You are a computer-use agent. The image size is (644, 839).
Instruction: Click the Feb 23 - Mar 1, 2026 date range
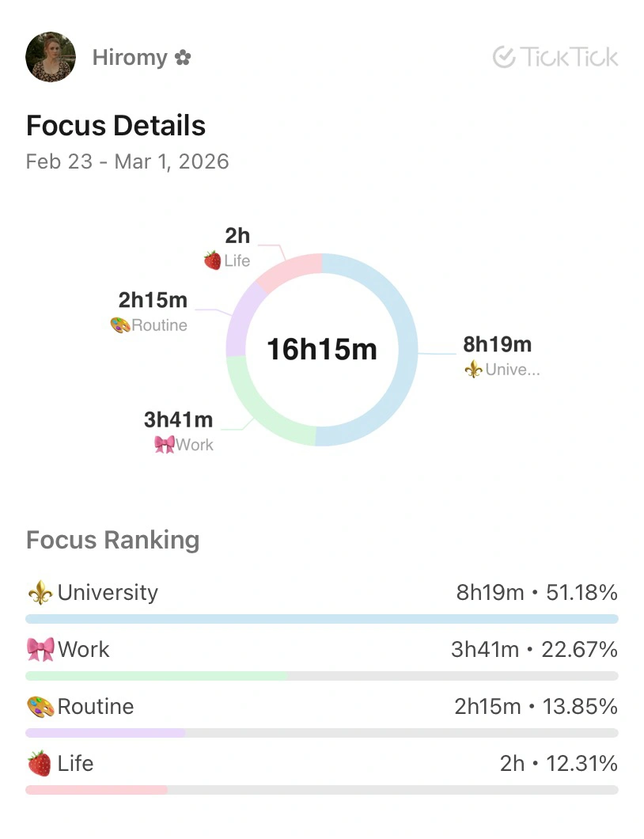point(127,161)
